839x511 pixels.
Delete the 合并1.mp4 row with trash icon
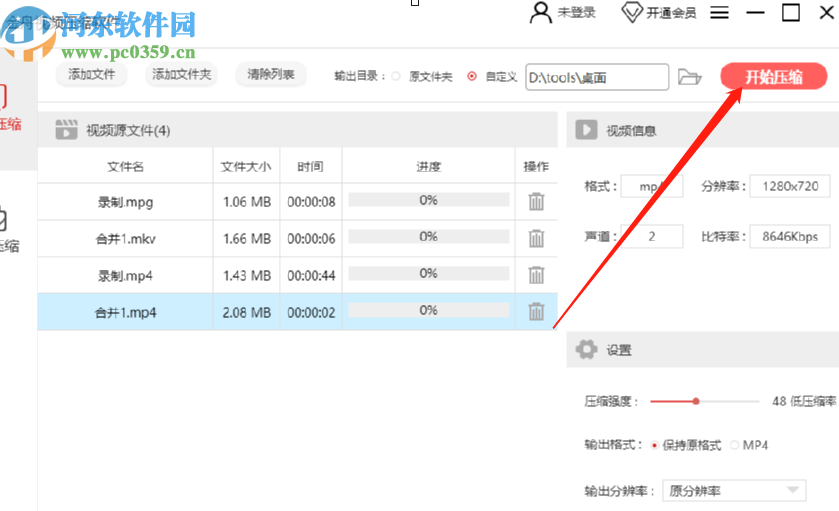(x=536, y=311)
